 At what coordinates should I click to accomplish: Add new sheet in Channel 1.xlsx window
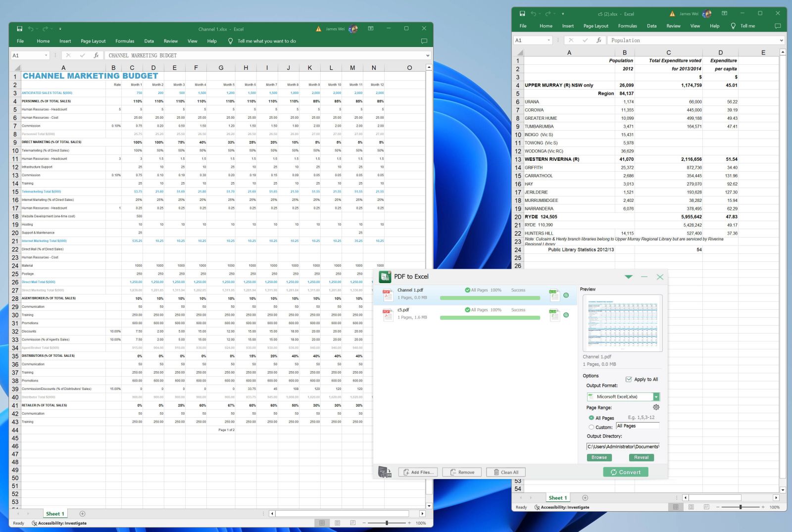[x=83, y=514]
